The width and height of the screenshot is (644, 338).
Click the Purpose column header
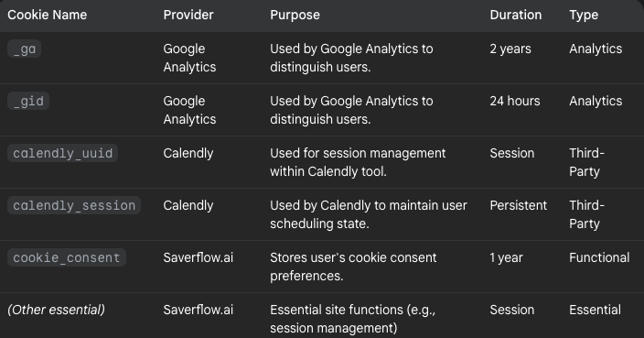[295, 15]
